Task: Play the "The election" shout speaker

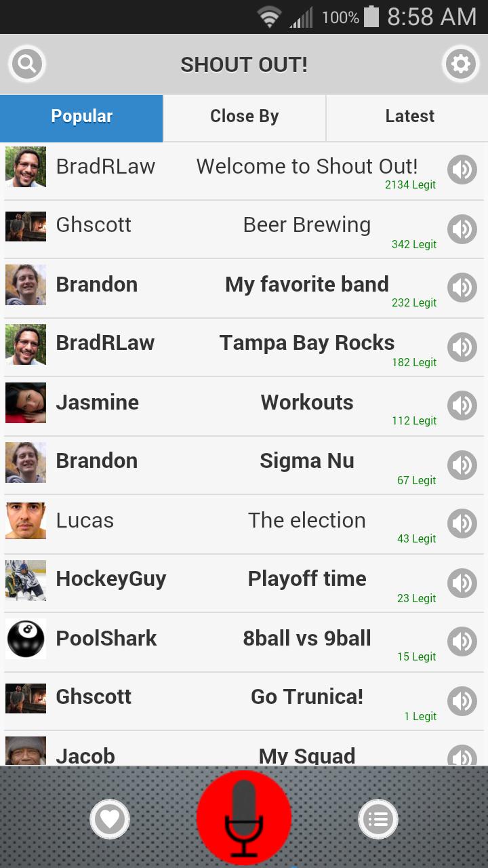Action: [x=462, y=524]
